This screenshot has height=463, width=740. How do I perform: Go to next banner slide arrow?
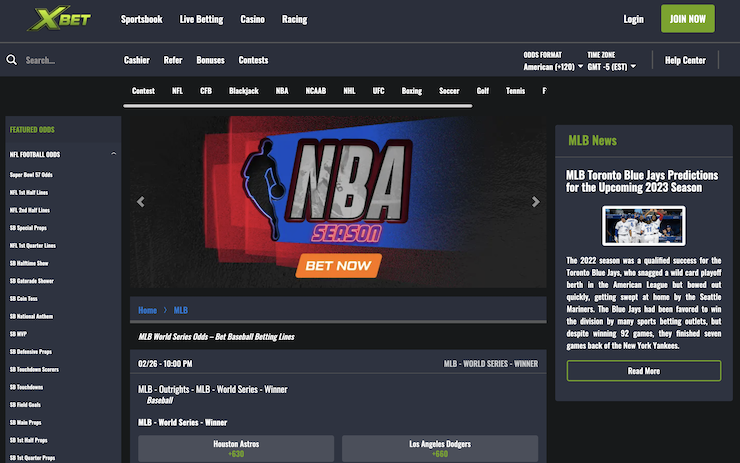[x=535, y=202]
